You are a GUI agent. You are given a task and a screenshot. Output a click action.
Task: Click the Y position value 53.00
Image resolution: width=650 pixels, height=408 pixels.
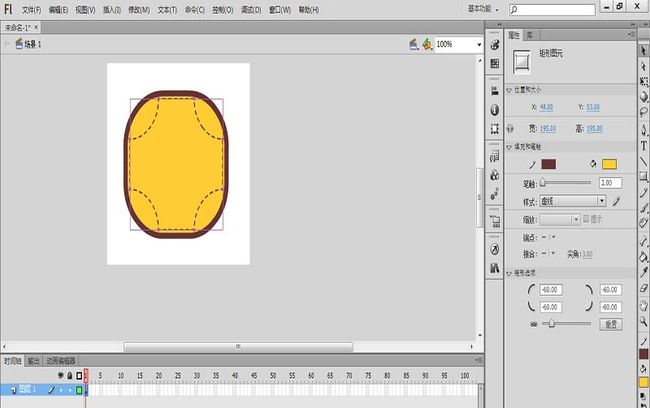click(593, 107)
